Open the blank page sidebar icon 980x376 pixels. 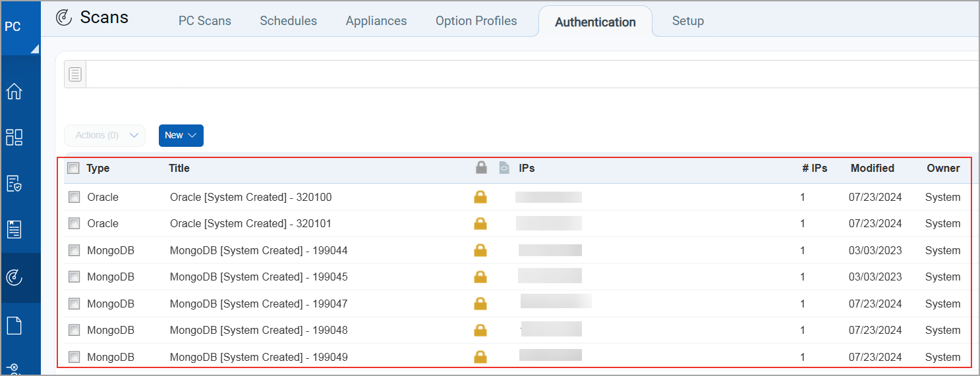(14, 325)
